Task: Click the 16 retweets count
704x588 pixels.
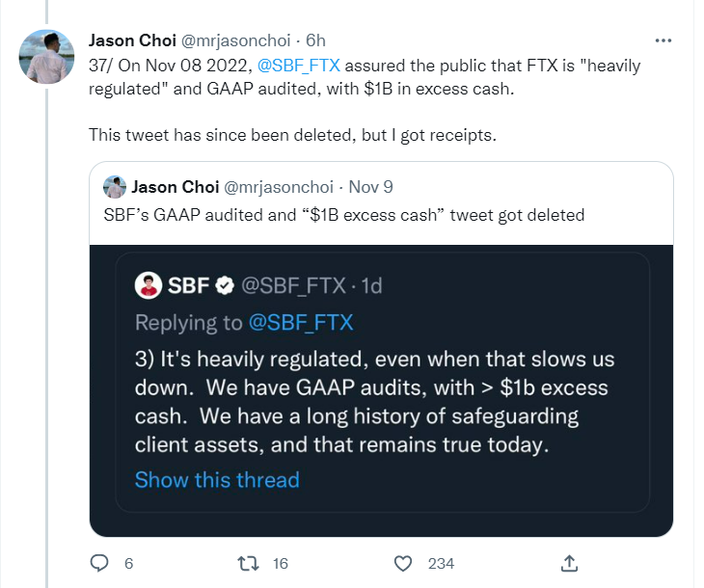Action: [281, 563]
